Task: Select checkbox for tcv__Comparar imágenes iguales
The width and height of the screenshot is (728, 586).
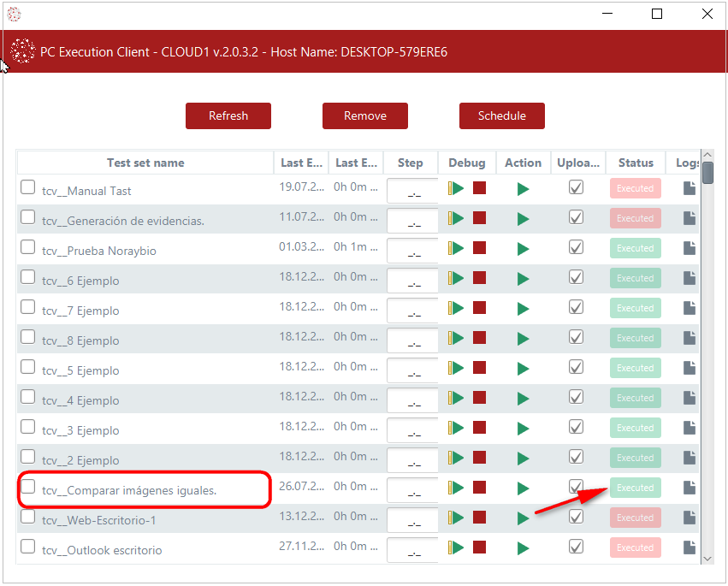Action: (28, 488)
